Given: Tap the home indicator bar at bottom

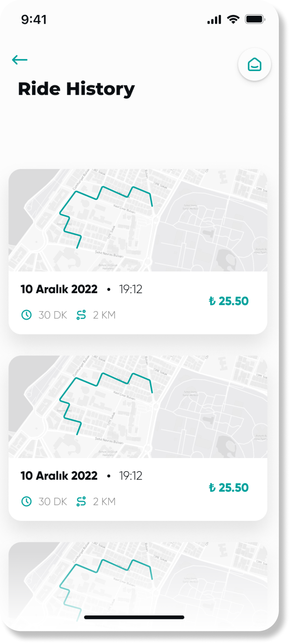Looking at the screenshot, I should tap(134, 617).
